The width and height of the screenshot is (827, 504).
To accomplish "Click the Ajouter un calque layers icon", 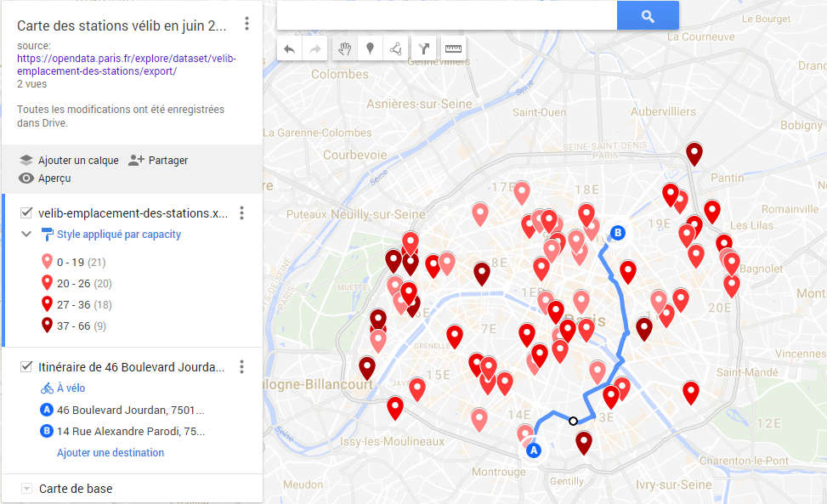I will (x=25, y=160).
